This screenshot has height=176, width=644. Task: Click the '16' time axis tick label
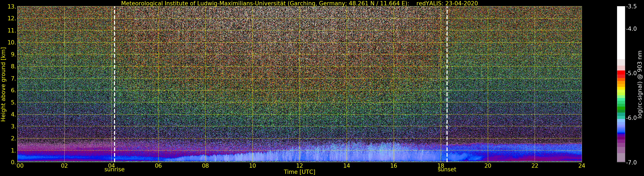(394, 166)
